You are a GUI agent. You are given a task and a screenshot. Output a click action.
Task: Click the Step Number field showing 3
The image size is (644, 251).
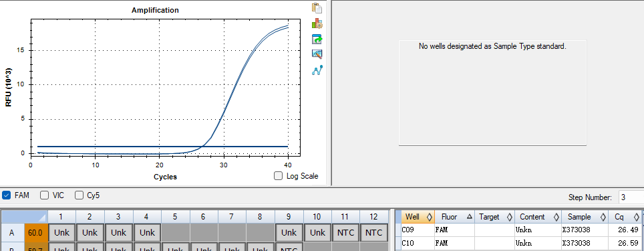click(x=631, y=197)
